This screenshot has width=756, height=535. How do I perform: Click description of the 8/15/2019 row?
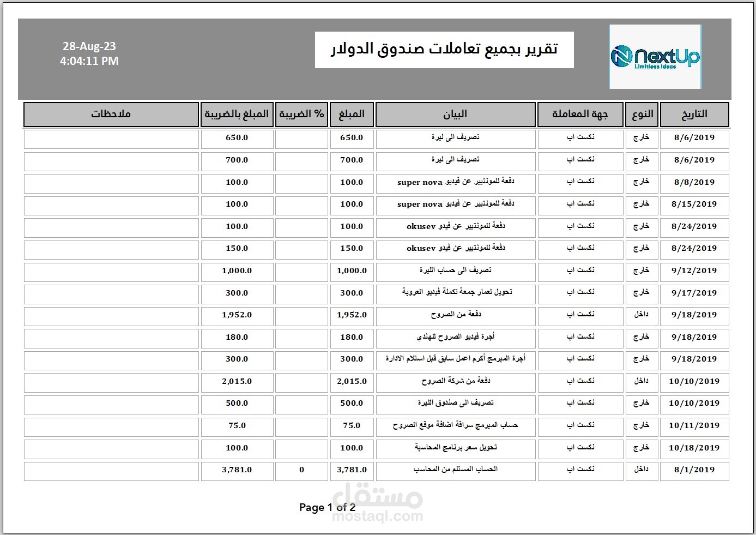pyautogui.click(x=455, y=205)
